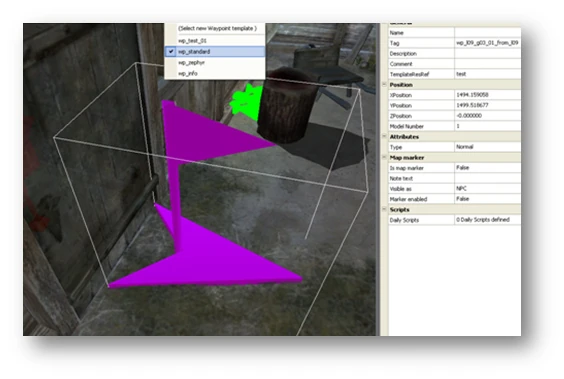Select the checked wp_standard template entry
The height and width of the screenshot is (379, 564).
pos(215,52)
